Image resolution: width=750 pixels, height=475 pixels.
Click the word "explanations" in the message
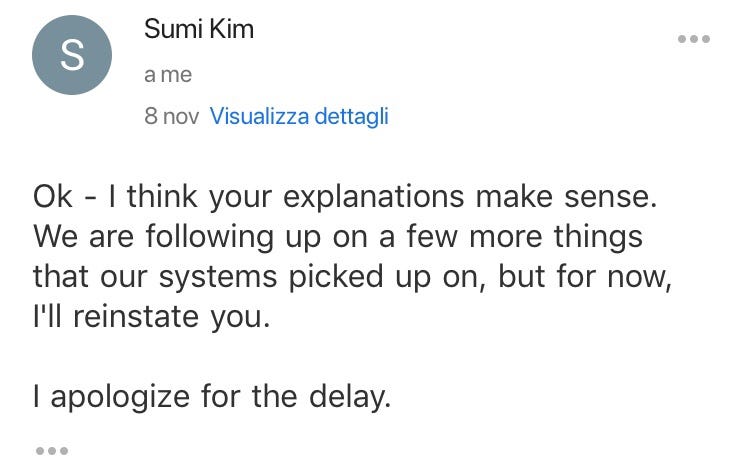374,198
